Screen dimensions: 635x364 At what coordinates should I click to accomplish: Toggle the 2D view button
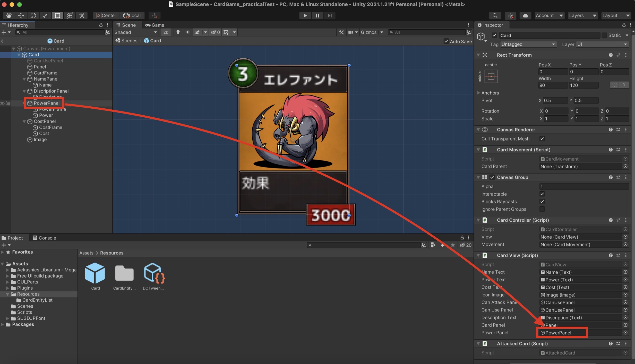pos(166,32)
